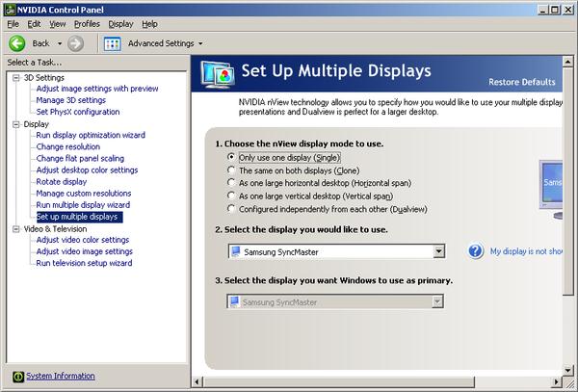Click the 3D Settings category label

click(x=44, y=78)
